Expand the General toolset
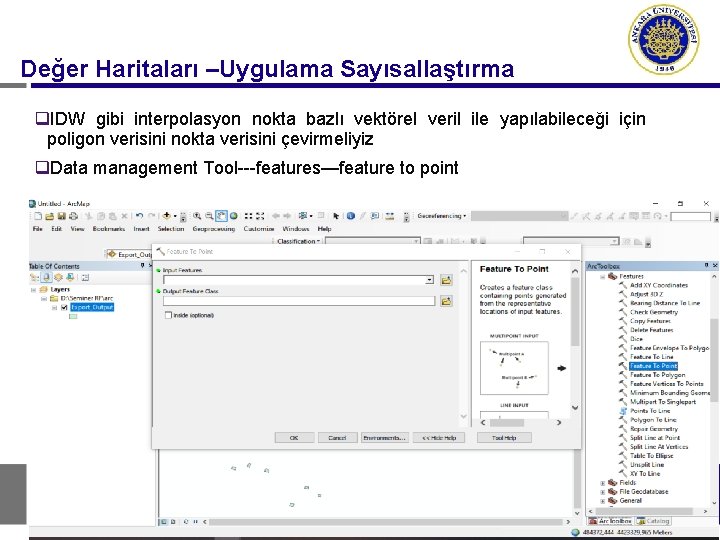Viewport: 720px width, 540px height. (602, 501)
